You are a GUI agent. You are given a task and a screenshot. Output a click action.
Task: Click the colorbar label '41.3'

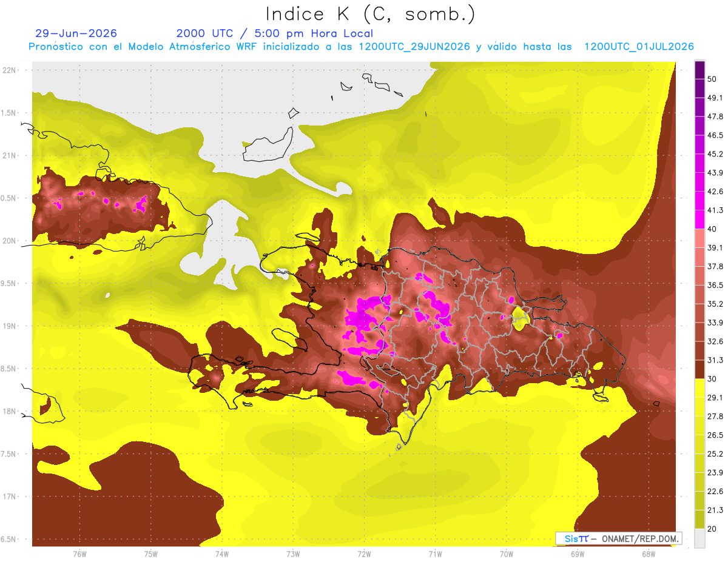click(x=715, y=210)
